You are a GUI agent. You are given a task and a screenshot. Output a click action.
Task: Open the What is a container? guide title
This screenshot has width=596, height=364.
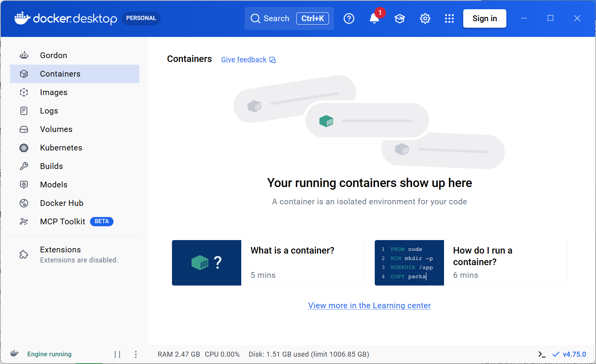[292, 250]
